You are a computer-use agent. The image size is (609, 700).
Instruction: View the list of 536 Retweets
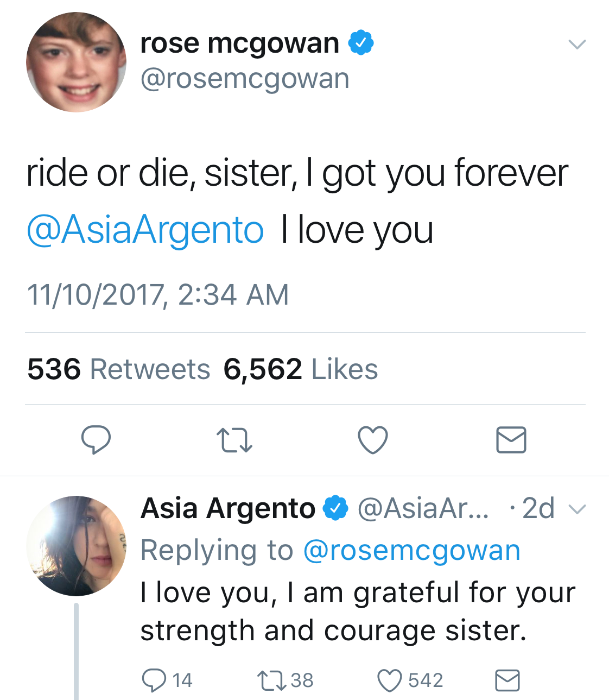[118, 369]
